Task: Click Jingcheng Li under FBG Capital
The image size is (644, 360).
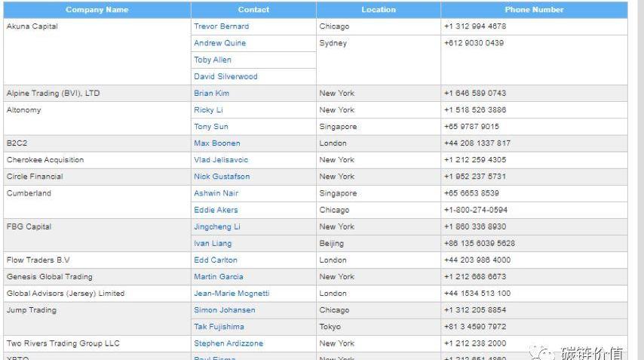Action: click(x=217, y=226)
